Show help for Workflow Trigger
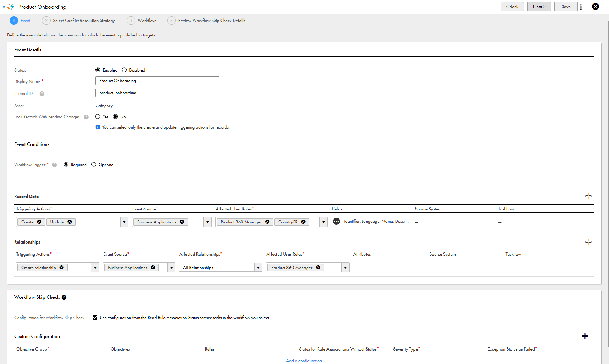The height and width of the screenshot is (364, 609). pyautogui.click(x=55, y=165)
